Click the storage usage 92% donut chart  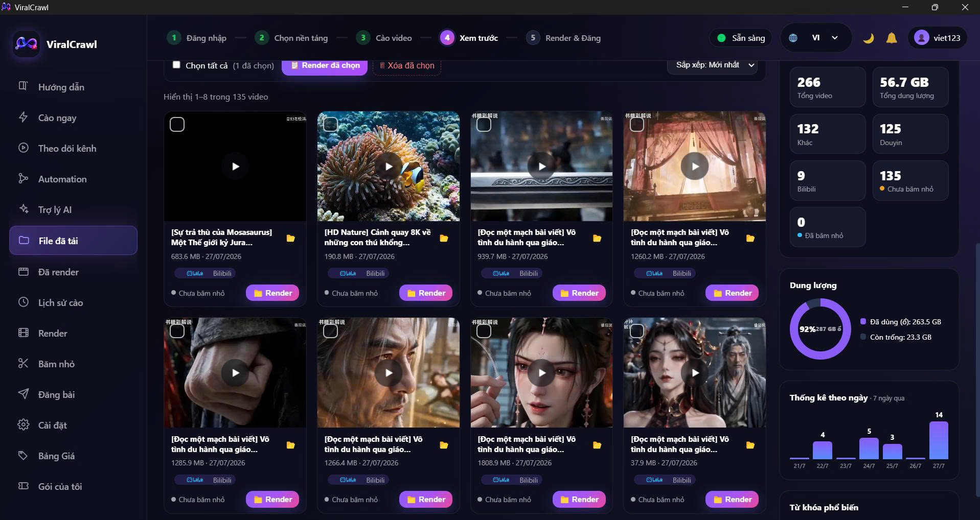tap(820, 329)
